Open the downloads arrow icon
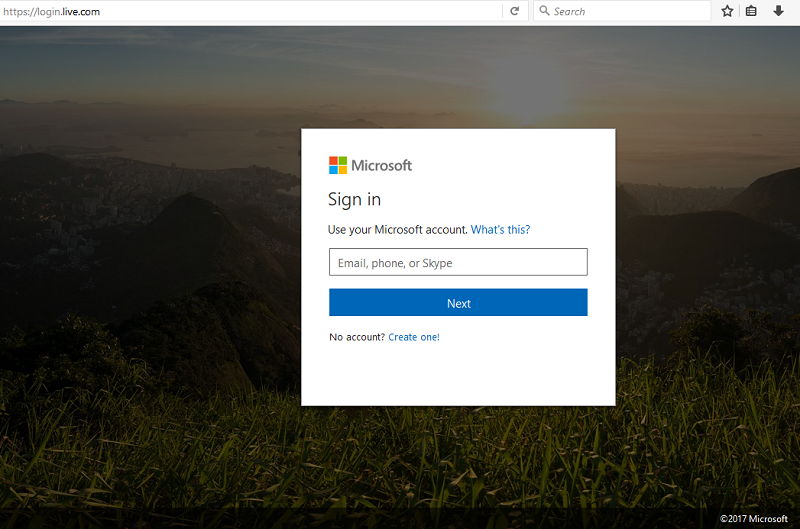 coord(778,11)
